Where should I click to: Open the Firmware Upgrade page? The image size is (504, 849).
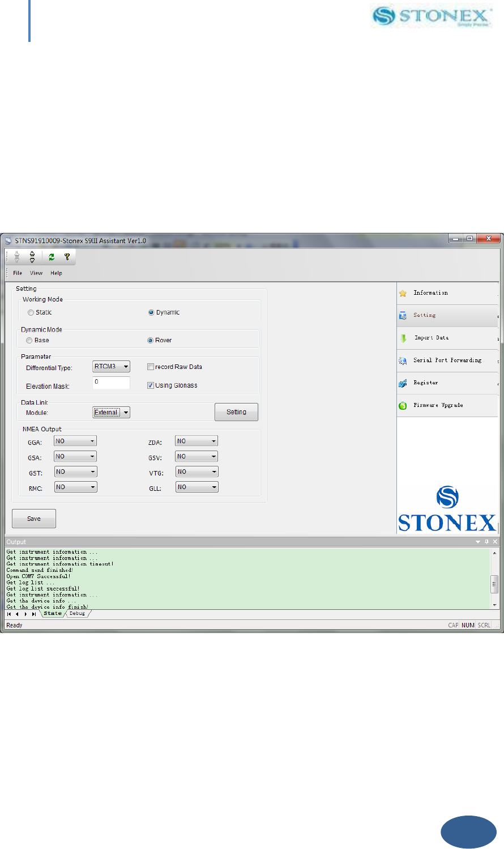447,406
